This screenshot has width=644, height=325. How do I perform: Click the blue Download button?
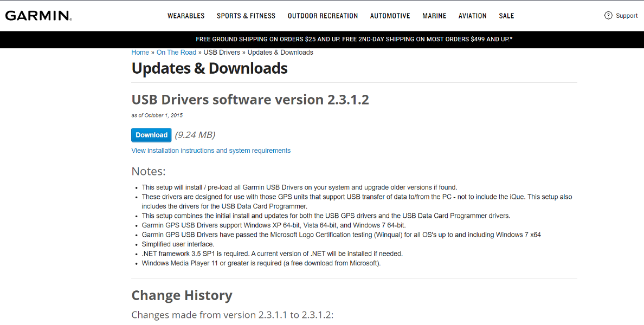pos(152,135)
